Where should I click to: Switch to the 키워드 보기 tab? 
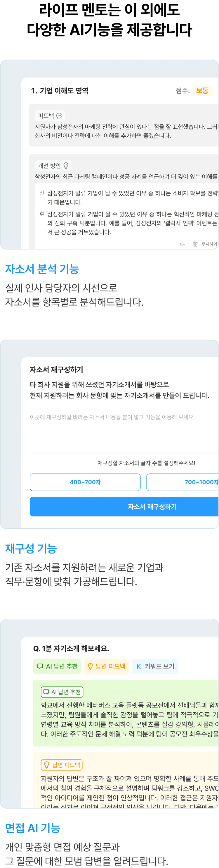click(155, 666)
